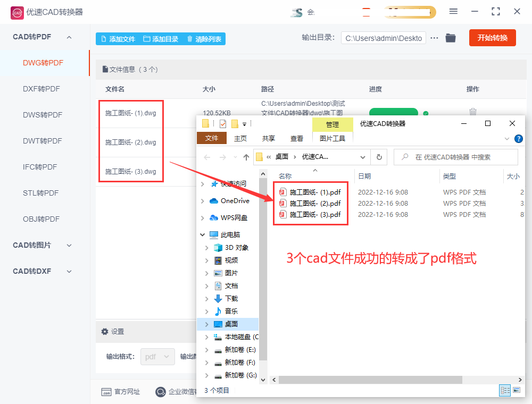Select STL转PDF in sidebar
Viewport: 532px width, 404px height.
pyautogui.click(x=41, y=193)
